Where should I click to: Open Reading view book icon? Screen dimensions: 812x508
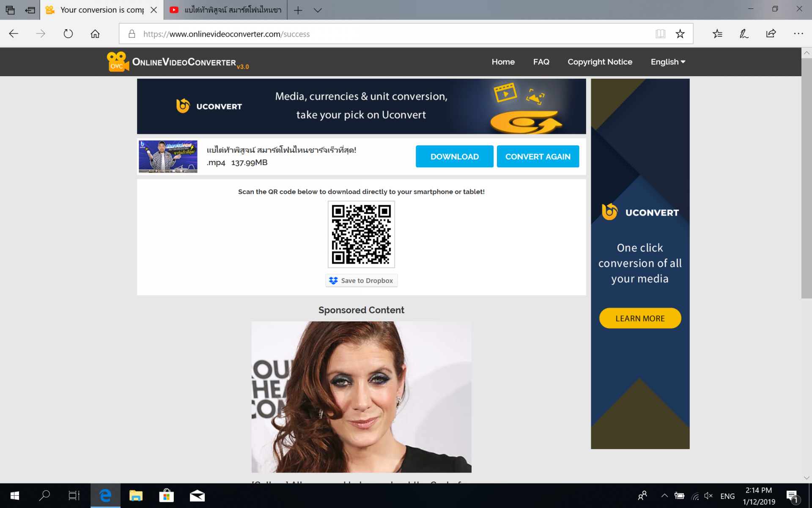click(x=660, y=34)
